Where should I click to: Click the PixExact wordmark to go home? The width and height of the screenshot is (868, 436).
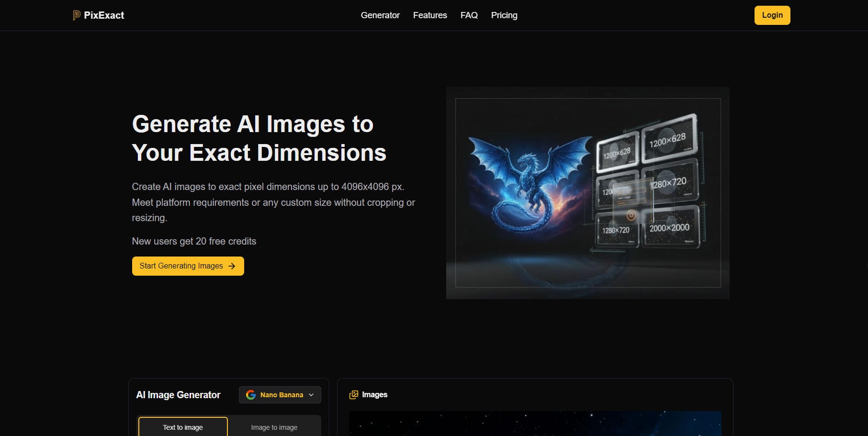click(x=103, y=15)
